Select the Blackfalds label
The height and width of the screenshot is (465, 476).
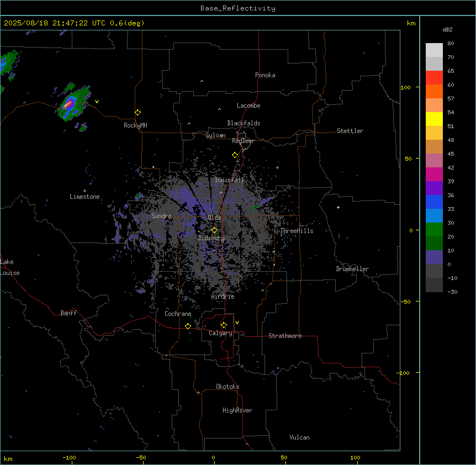pos(244,123)
